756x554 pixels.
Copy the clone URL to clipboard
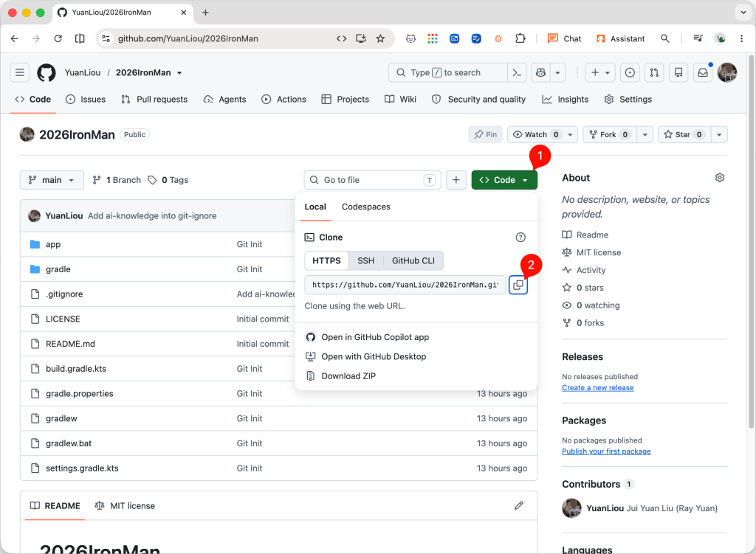click(x=518, y=285)
